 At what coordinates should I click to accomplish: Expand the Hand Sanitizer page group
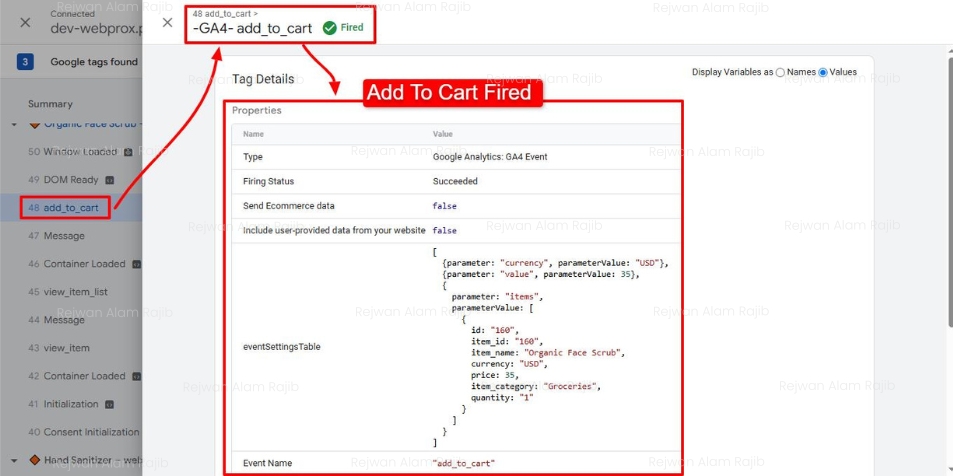coord(15,460)
